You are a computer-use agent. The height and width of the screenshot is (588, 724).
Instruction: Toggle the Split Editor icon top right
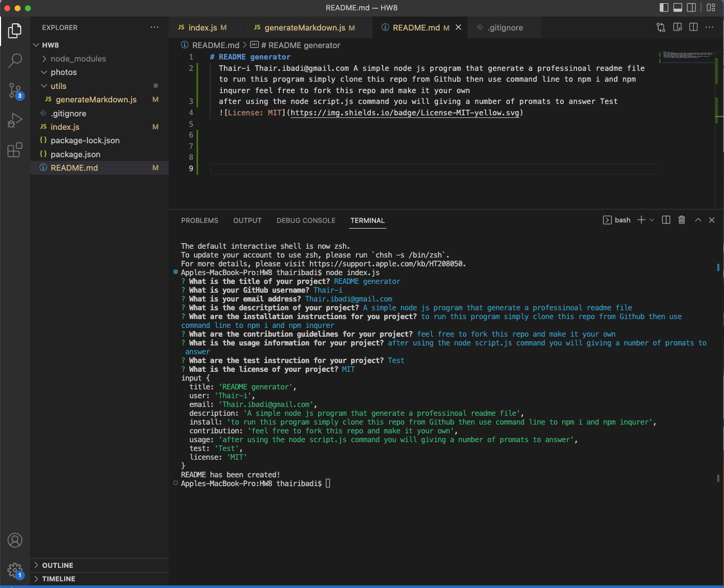693,27
